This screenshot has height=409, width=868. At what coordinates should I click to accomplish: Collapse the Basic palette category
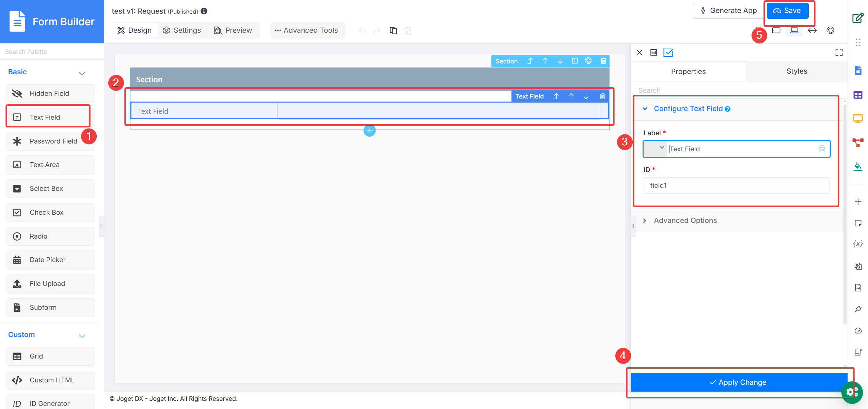click(x=82, y=73)
